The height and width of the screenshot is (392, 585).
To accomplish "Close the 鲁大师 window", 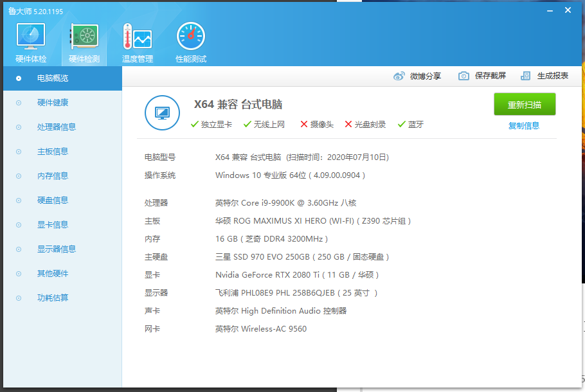I will (568, 10).
